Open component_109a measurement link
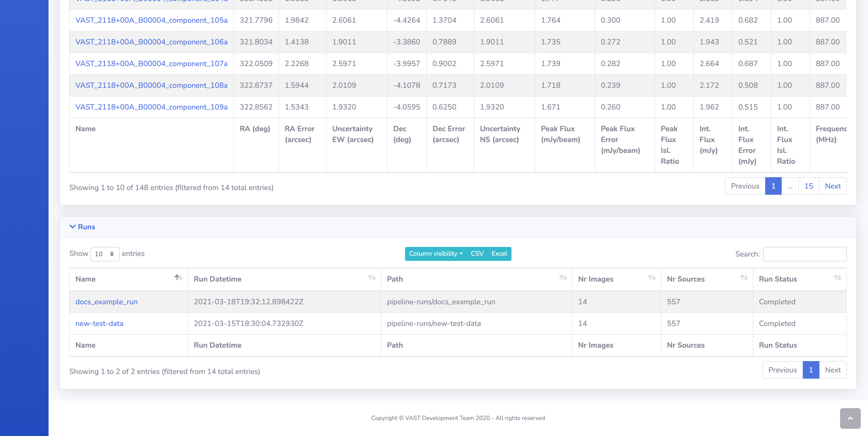868x436 pixels. [151, 107]
